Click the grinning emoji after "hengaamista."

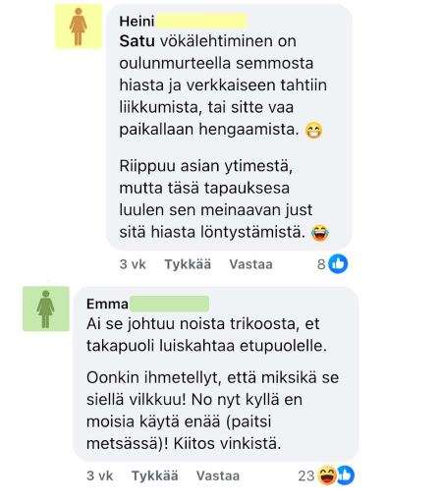[x=313, y=130]
